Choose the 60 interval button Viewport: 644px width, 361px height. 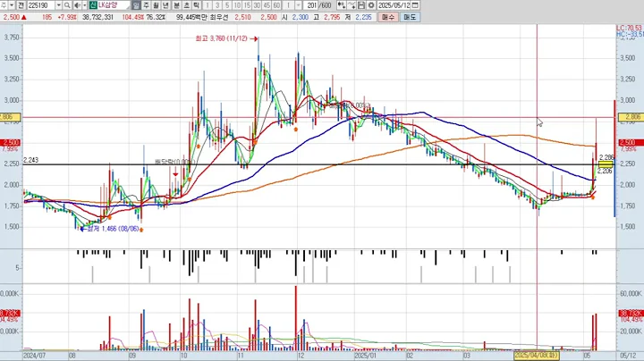pos(276,5)
